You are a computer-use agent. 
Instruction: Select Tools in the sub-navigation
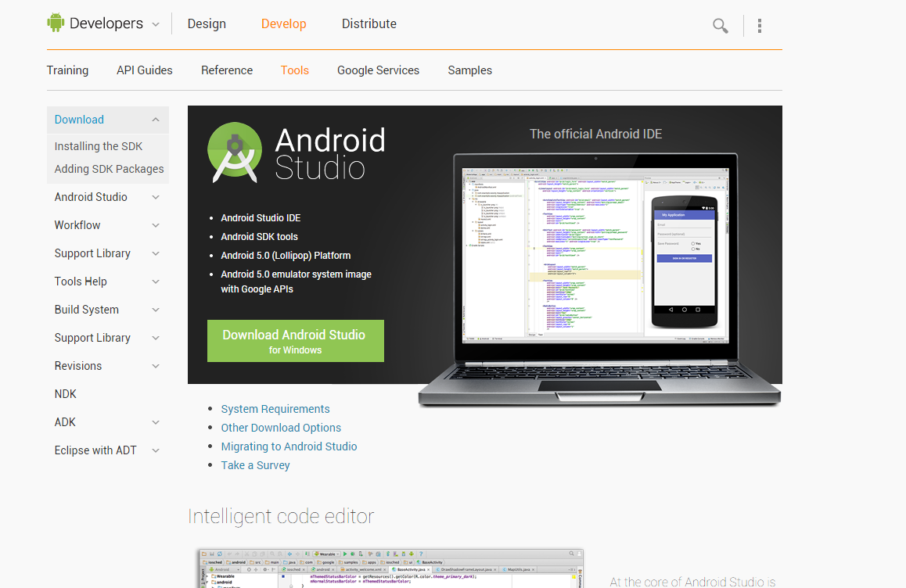point(295,70)
